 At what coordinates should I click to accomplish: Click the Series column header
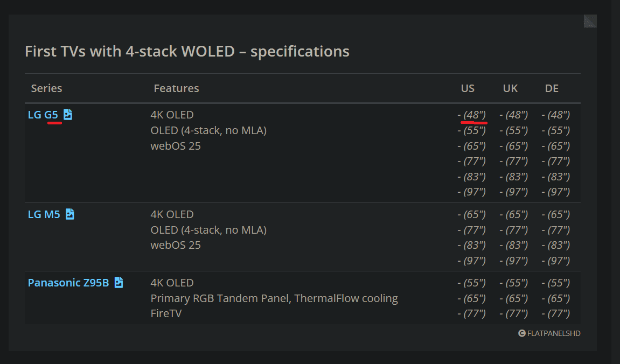(x=46, y=88)
